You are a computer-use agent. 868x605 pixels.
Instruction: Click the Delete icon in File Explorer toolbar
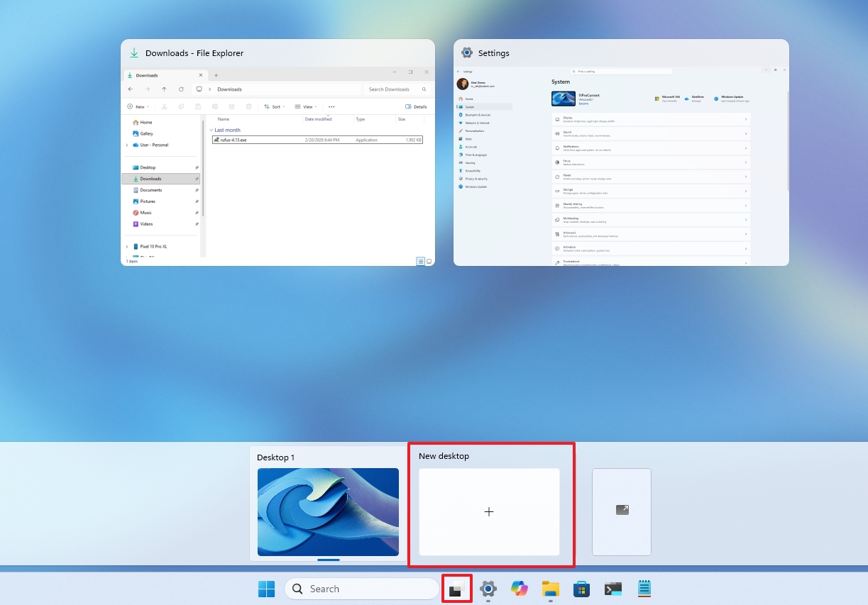coord(248,106)
